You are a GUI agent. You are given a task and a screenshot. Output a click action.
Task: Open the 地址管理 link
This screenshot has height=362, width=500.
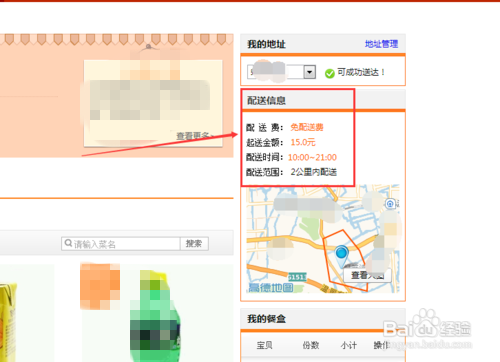point(381,44)
